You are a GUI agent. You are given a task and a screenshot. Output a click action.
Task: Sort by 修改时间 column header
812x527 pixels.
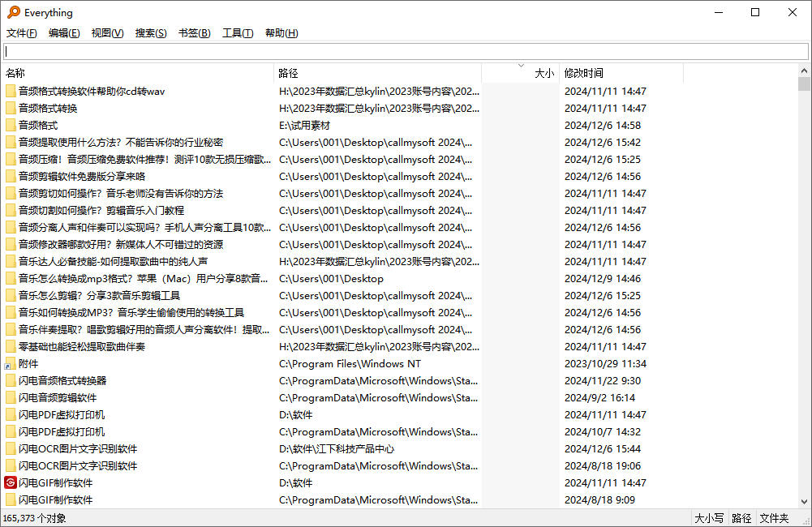pos(621,73)
